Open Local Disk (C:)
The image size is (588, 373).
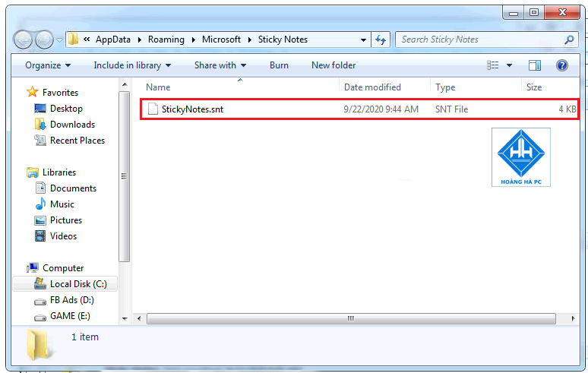[x=78, y=284]
